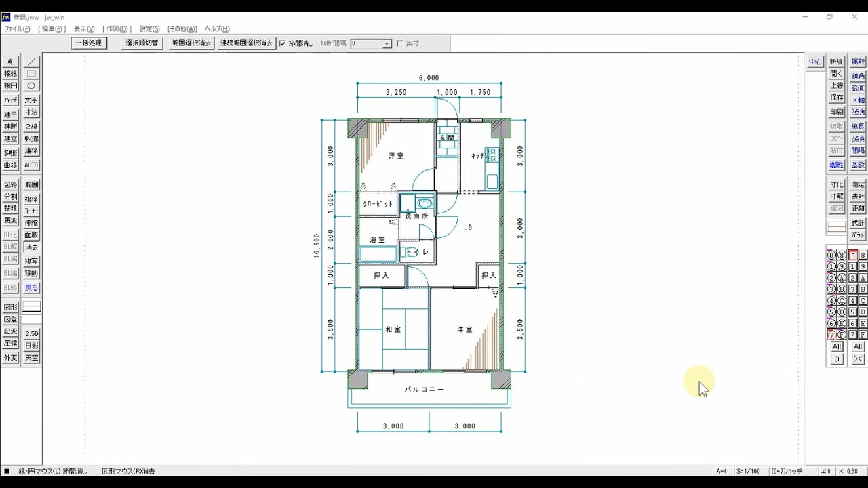Select the connected line (連線) tool
The height and width of the screenshot is (488, 868).
(31, 151)
